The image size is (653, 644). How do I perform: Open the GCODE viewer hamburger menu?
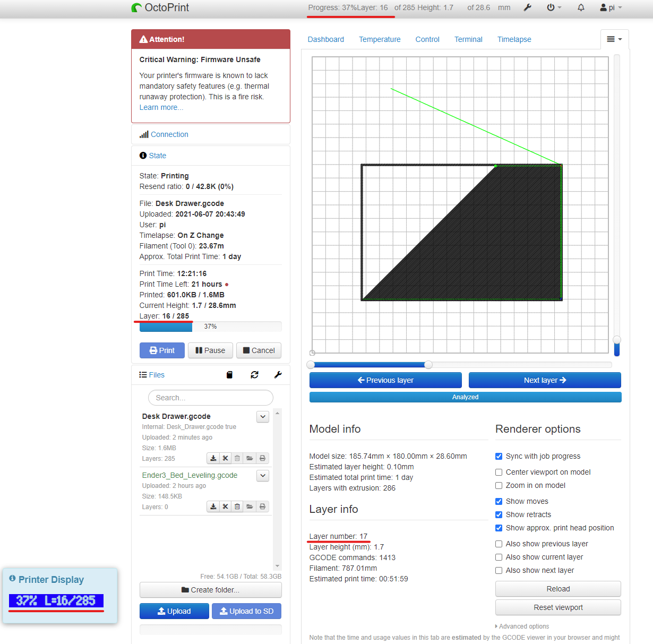(614, 39)
